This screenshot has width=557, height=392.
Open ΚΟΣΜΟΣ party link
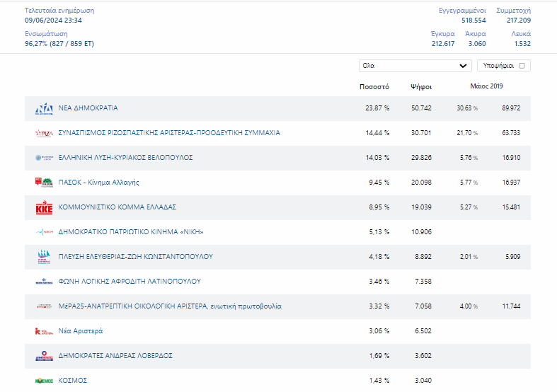(x=72, y=380)
